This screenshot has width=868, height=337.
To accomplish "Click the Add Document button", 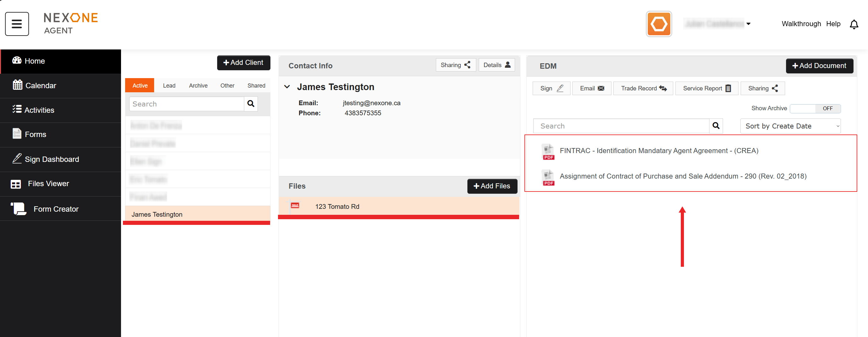I will (x=819, y=66).
